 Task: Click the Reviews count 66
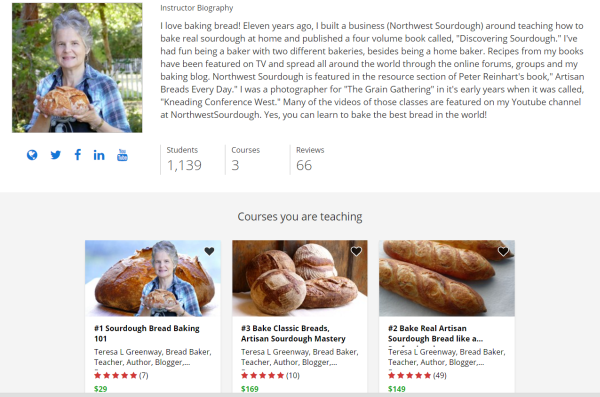coord(304,165)
